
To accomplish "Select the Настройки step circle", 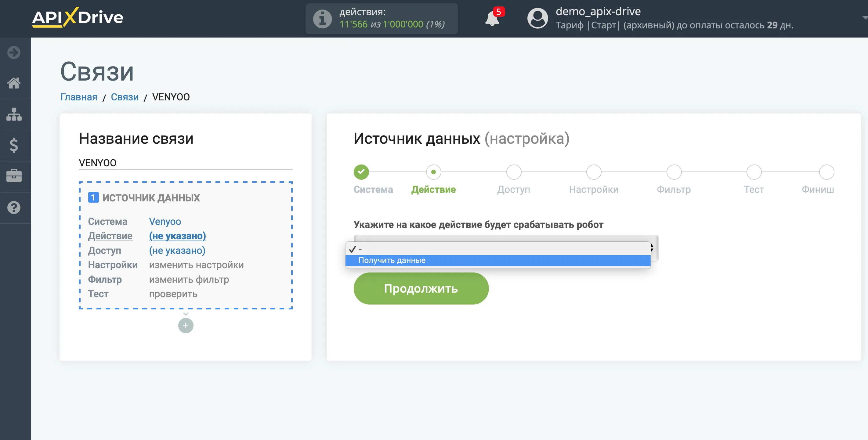I will coord(593,172).
